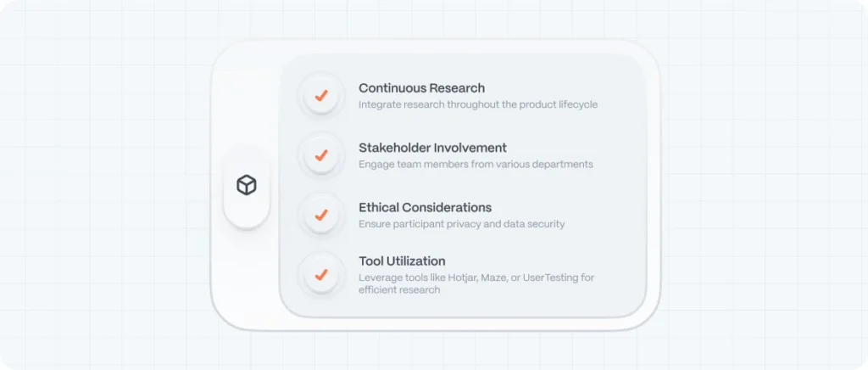Image resolution: width=868 pixels, height=370 pixels.
Task: Toggle the Continuous Research checkmark
Action: (x=321, y=96)
